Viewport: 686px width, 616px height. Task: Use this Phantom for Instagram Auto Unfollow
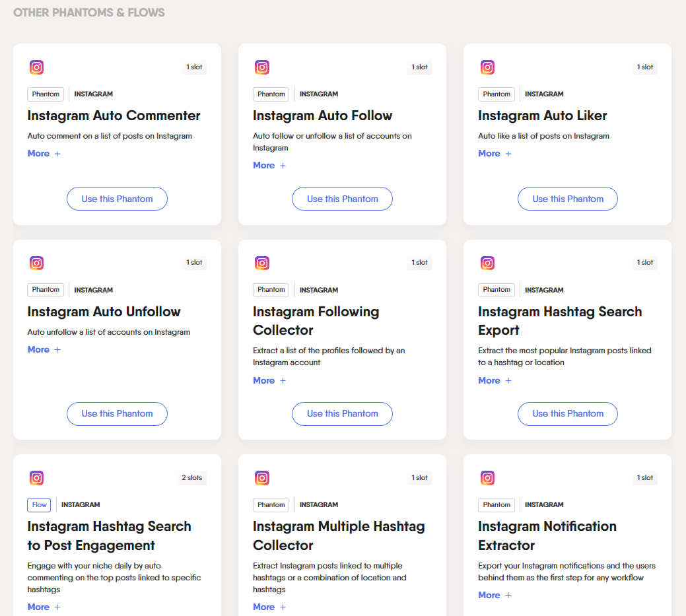click(117, 414)
